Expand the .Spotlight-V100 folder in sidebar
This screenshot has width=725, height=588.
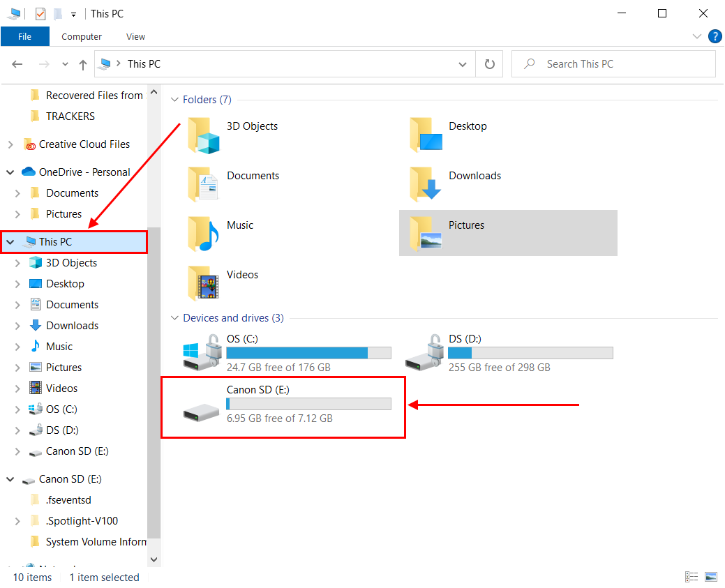[18, 520]
